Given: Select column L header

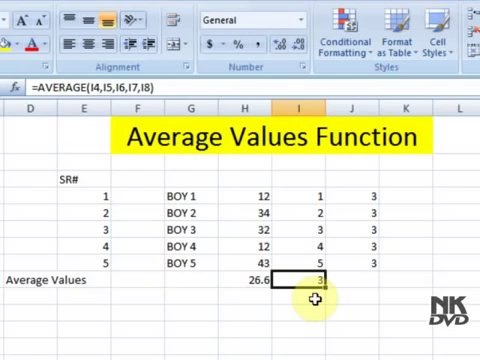Looking at the screenshot, I should 459,108.
